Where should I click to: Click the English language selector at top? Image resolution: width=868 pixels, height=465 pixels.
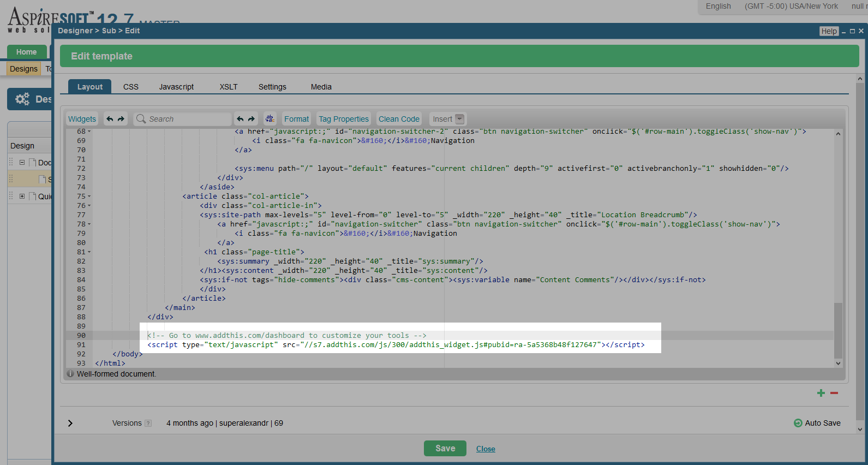click(x=718, y=6)
